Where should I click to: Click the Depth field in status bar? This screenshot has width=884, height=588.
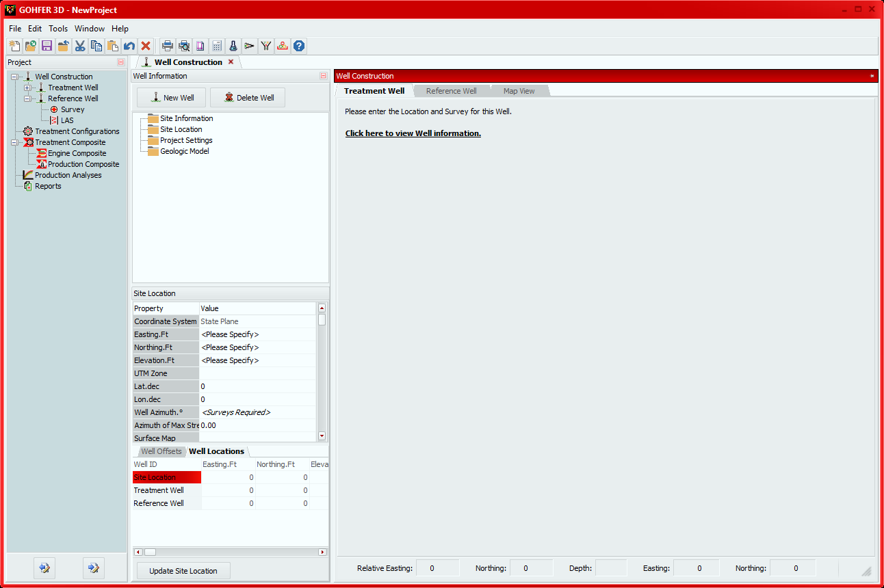click(611, 568)
